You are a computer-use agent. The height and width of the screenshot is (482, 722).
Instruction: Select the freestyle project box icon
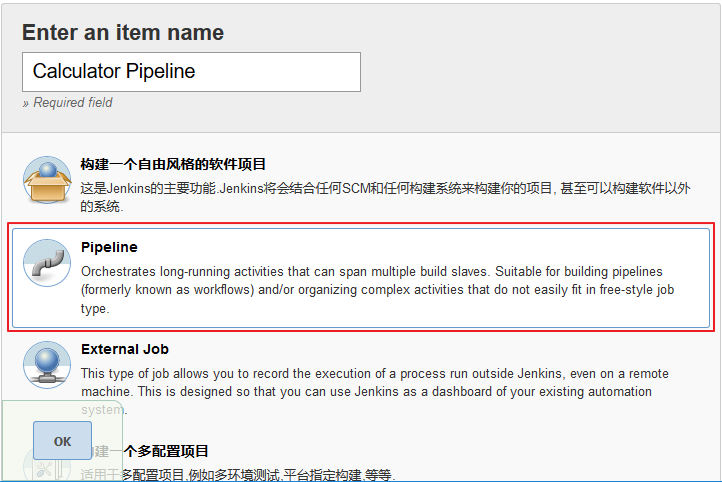(x=47, y=180)
